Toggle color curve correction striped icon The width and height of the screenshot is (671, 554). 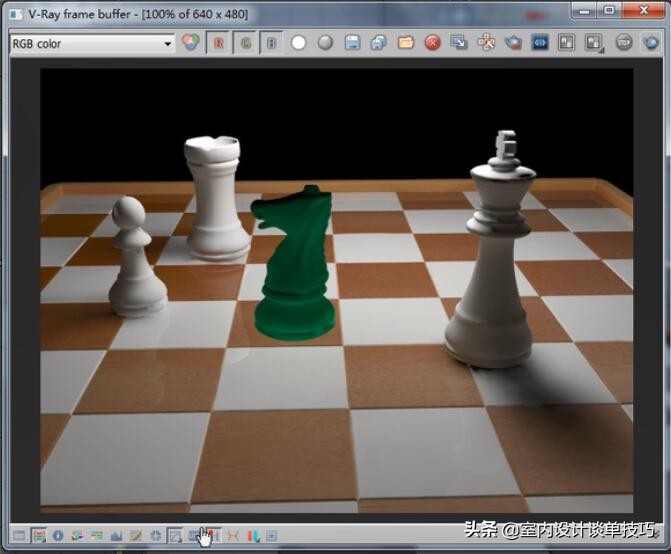(x=97, y=535)
